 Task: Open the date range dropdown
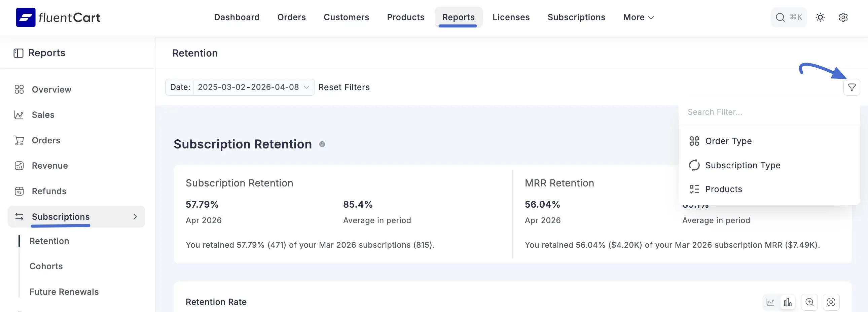[x=253, y=87]
